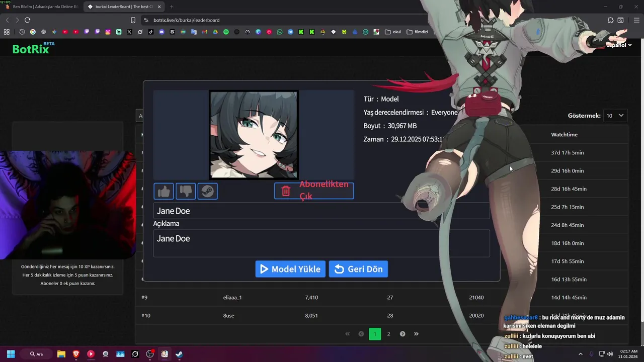The width and height of the screenshot is (644, 362).
Task: Open the browser extensions puzzle icon
Action: point(610,20)
